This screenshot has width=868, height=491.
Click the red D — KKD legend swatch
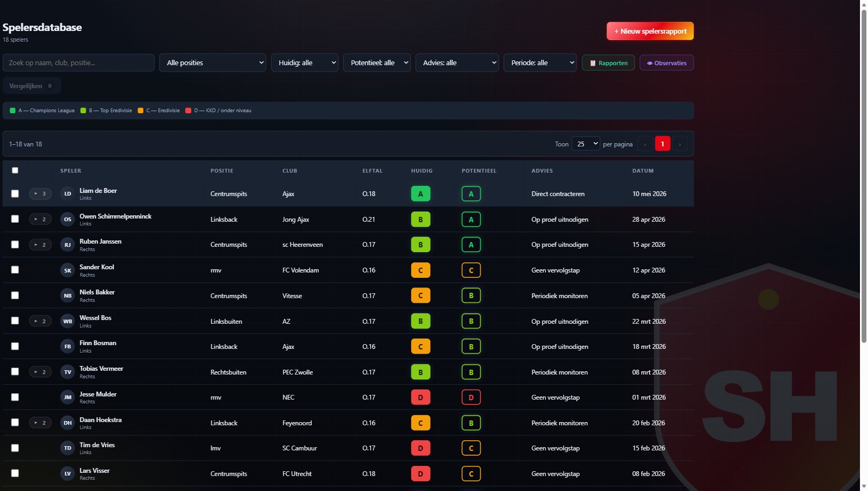coord(188,111)
